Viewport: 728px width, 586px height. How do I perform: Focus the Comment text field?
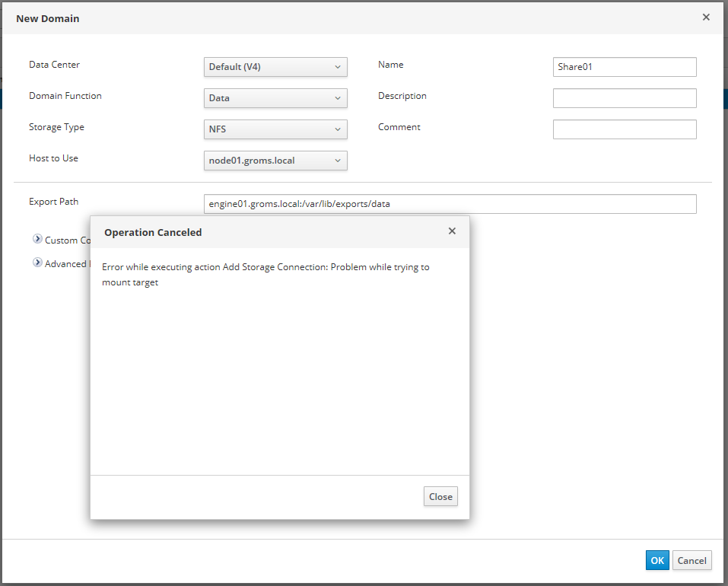[624, 129]
